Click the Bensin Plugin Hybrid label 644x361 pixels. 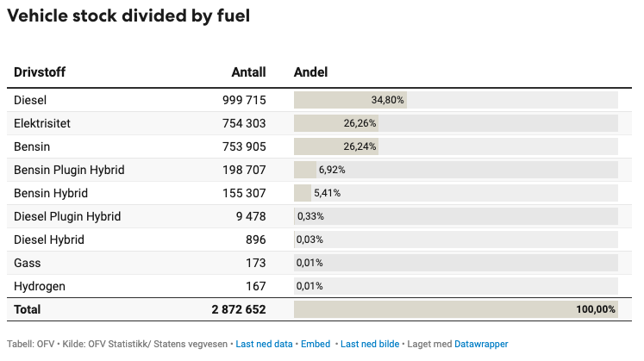69,170
